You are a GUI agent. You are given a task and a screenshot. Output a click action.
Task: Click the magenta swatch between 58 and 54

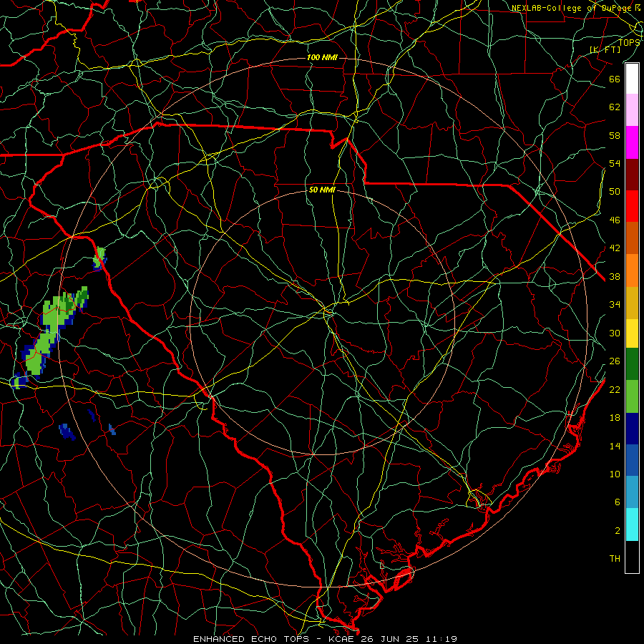point(632,142)
